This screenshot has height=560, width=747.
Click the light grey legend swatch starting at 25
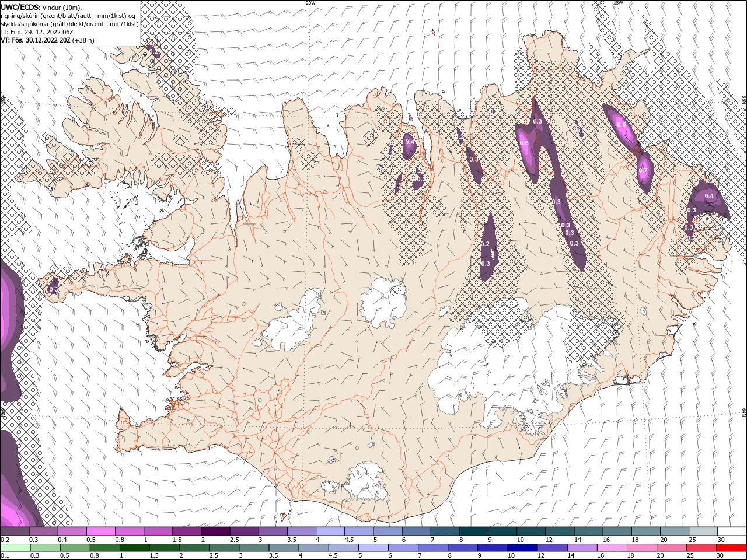click(x=703, y=531)
